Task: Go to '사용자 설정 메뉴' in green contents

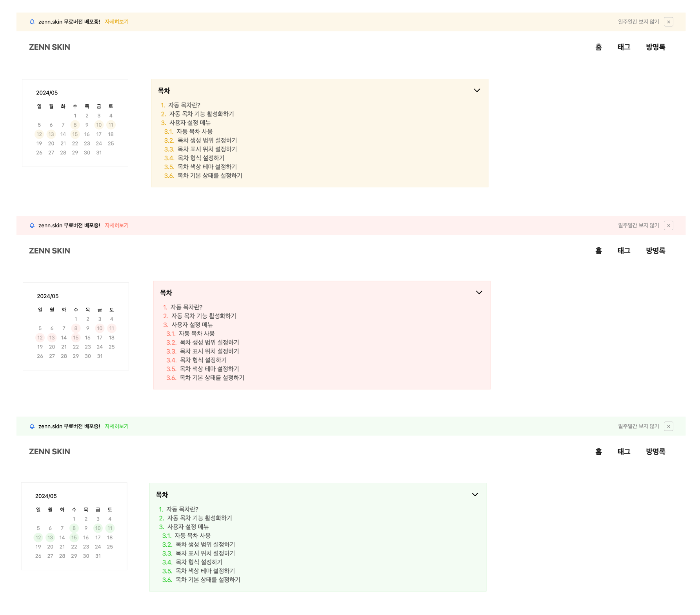Action: pyautogui.click(x=188, y=527)
